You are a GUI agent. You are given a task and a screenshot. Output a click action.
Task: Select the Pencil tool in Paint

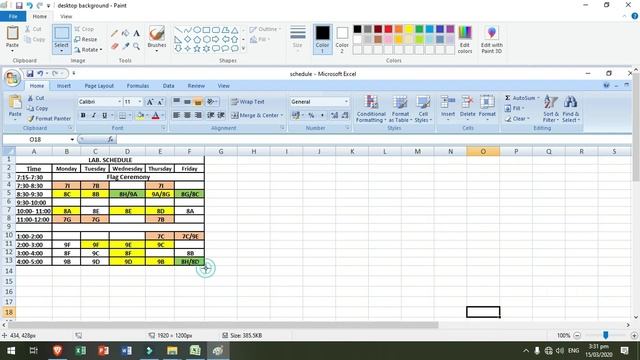click(114, 33)
